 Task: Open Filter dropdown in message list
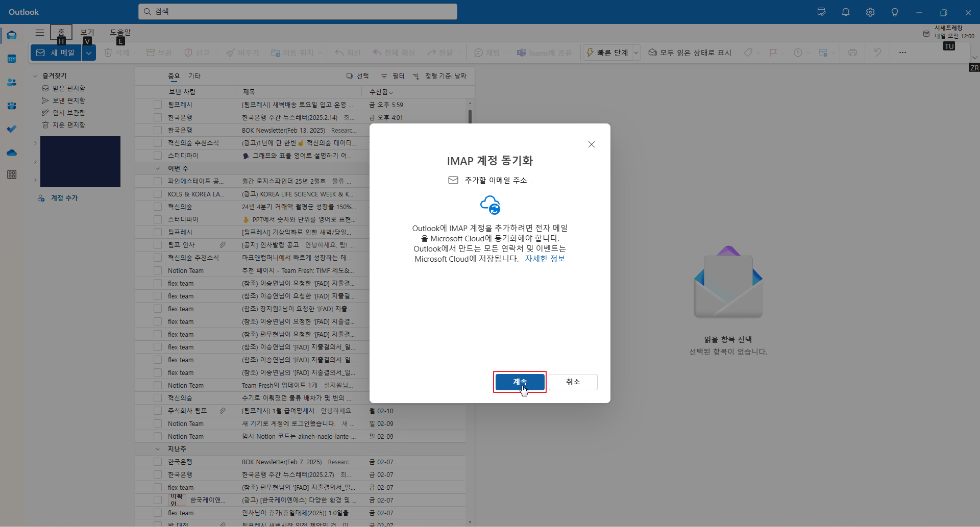393,76
